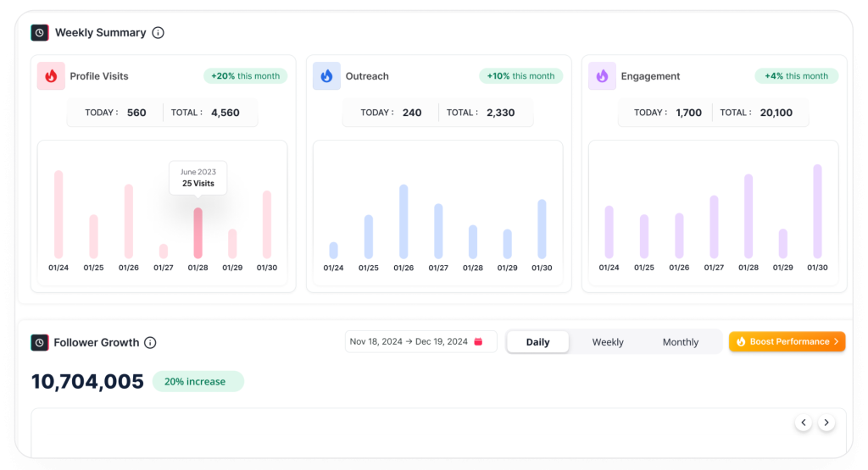Click the Weekly Summary clock icon

[40, 33]
